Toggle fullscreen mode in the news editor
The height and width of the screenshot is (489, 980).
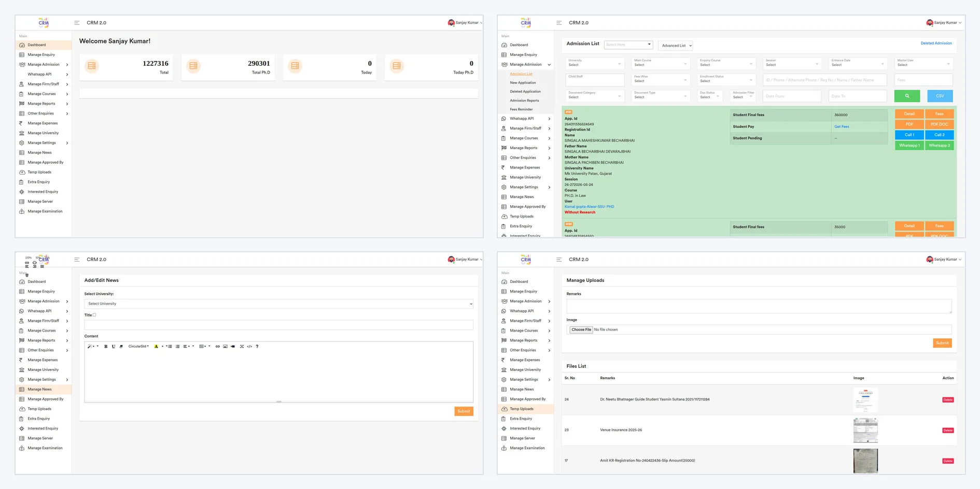coord(242,347)
